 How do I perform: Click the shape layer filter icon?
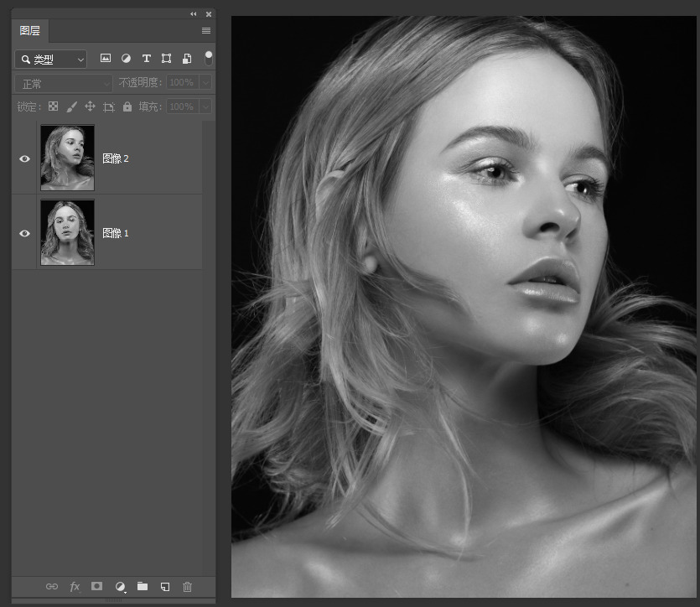[166, 59]
